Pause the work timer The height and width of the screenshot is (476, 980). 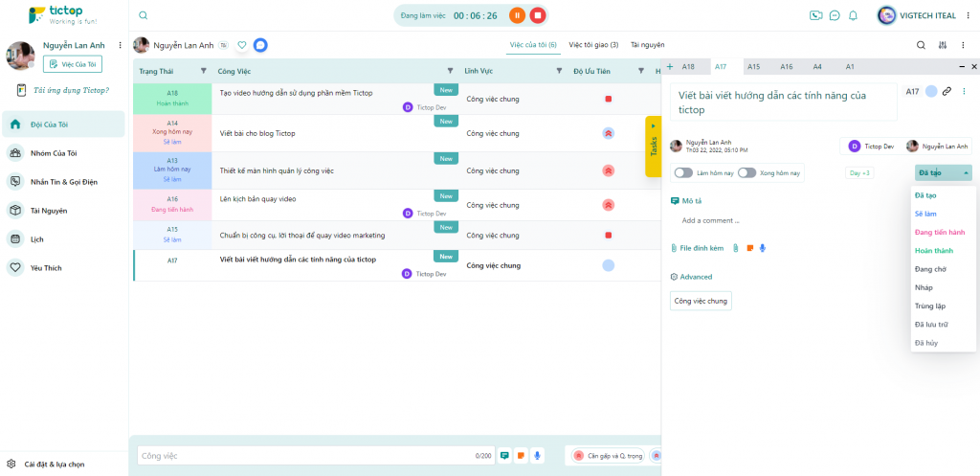pos(517,15)
